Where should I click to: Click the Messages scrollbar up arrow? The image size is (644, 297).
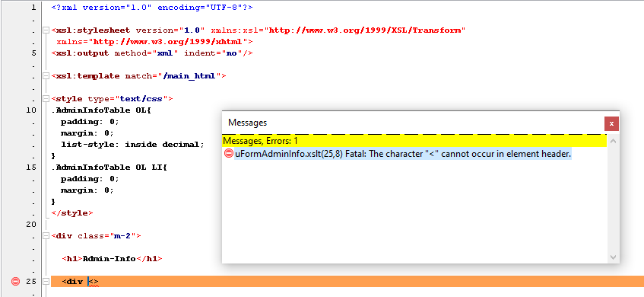click(x=613, y=141)
